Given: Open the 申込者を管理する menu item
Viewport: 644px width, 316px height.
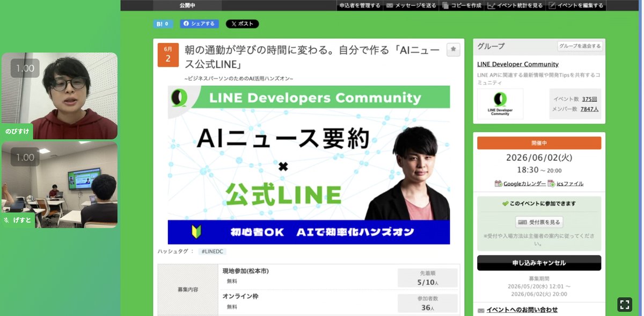Looking at the screenshot, I should coord(360,5).
